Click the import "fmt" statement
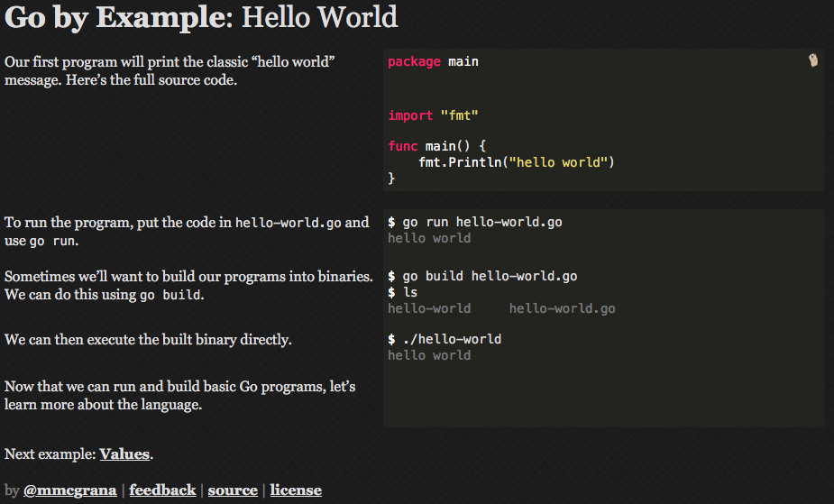This screenshot has width=834, height=504. tap(433, 115)
